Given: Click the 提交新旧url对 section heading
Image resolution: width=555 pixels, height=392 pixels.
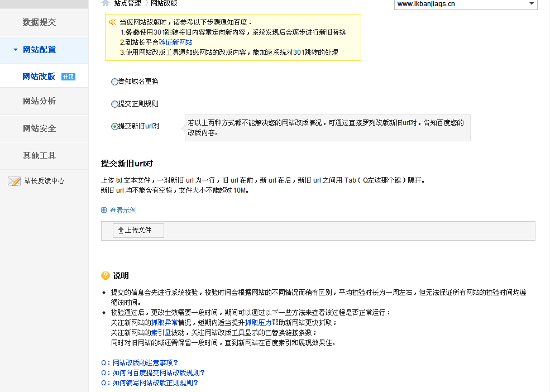Looking at the screenshot, I should point(127,164).
